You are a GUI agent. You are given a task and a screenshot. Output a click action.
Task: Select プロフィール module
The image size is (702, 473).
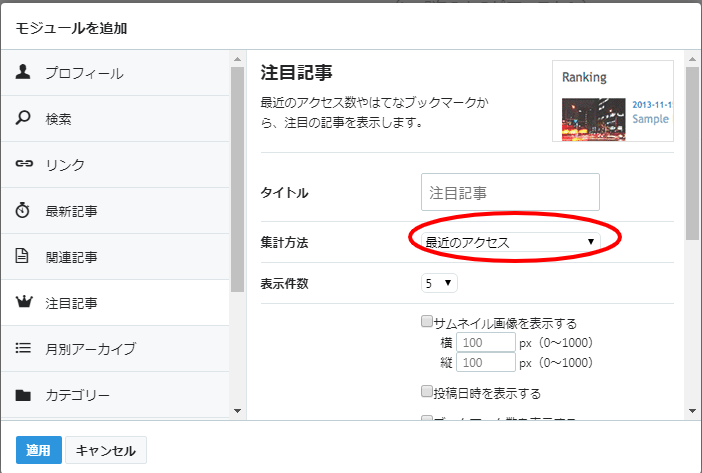coord(115,73)
